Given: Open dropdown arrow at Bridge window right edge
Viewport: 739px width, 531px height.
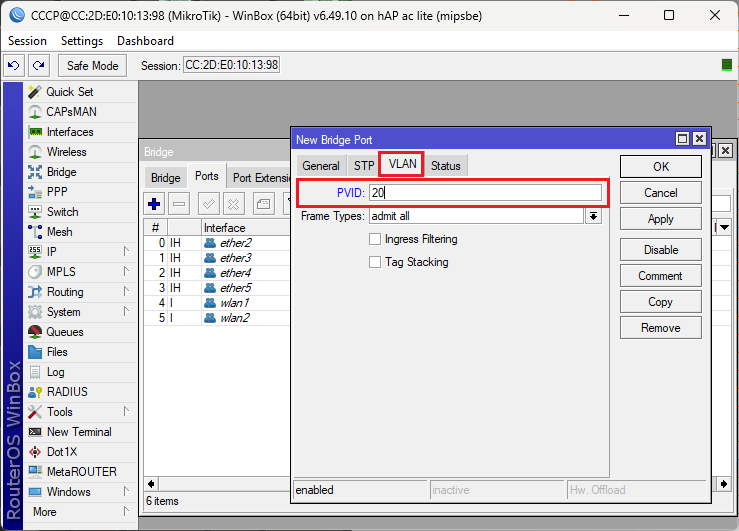Looking at the screenshot, I should (724, 228).
